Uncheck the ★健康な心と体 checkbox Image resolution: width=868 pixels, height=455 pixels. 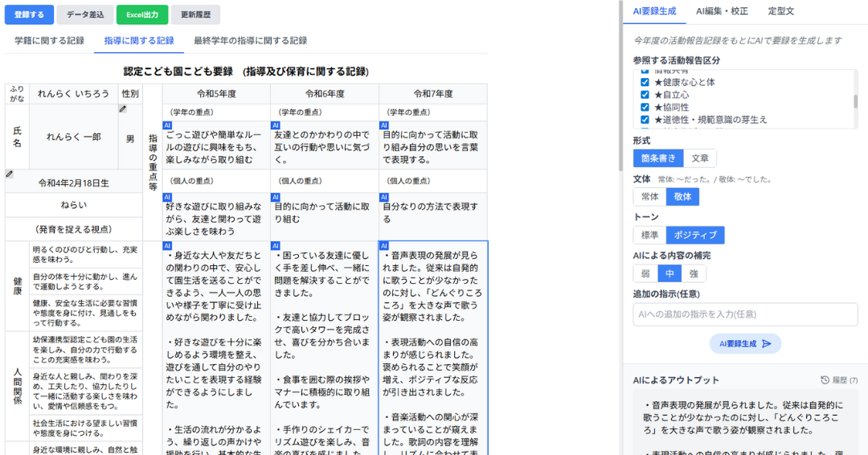[645, 82]
